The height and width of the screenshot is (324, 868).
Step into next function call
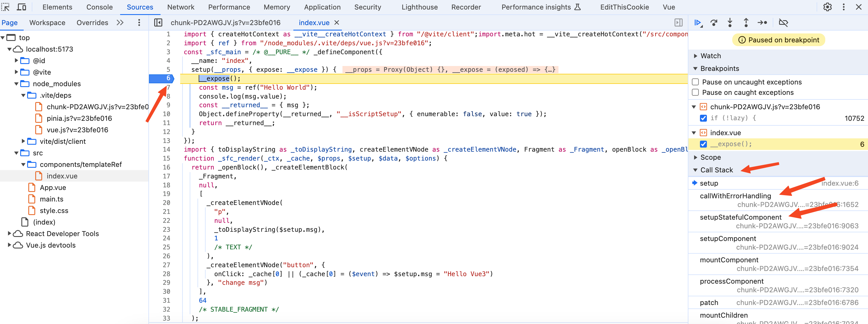(x=730, y=22)
